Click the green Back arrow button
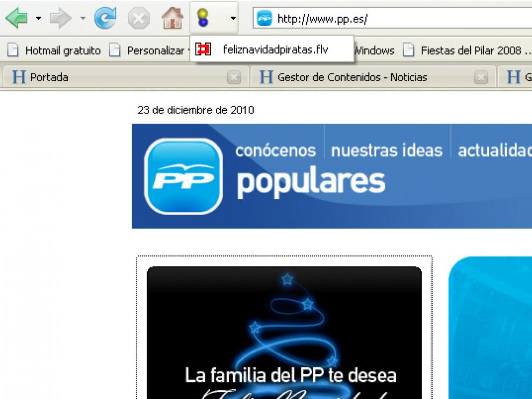This screenshot has height=399, width=532. pos(17,18)
